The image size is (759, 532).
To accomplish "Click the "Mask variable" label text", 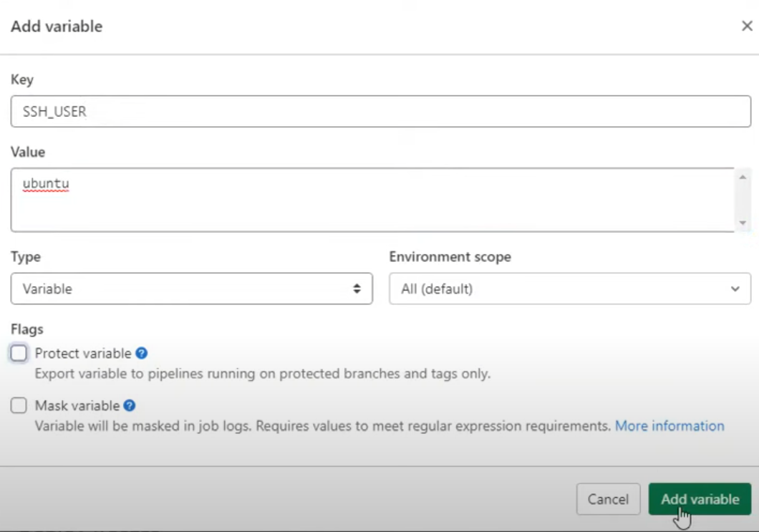I will pyautogui.click(x=78, y=406).
